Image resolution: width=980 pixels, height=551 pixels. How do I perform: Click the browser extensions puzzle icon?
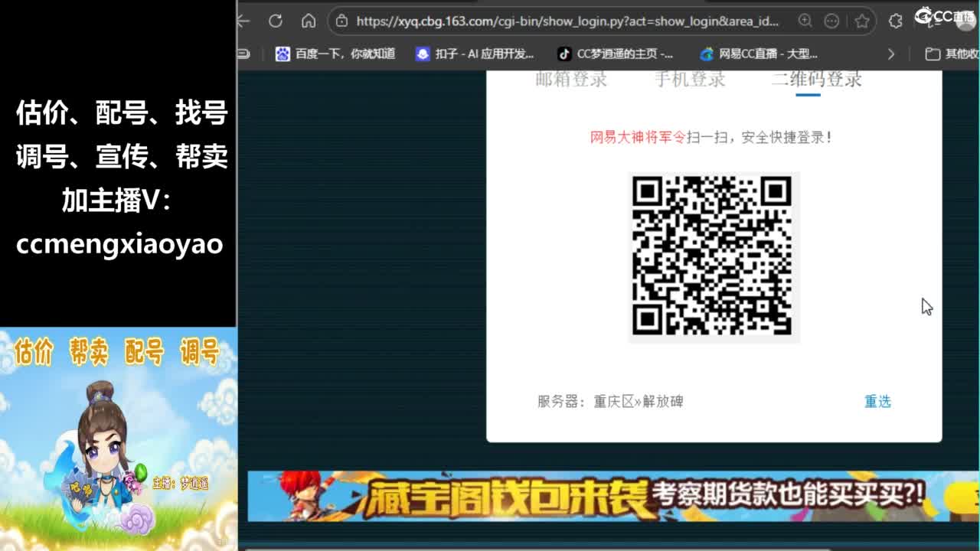click(895, 21)
